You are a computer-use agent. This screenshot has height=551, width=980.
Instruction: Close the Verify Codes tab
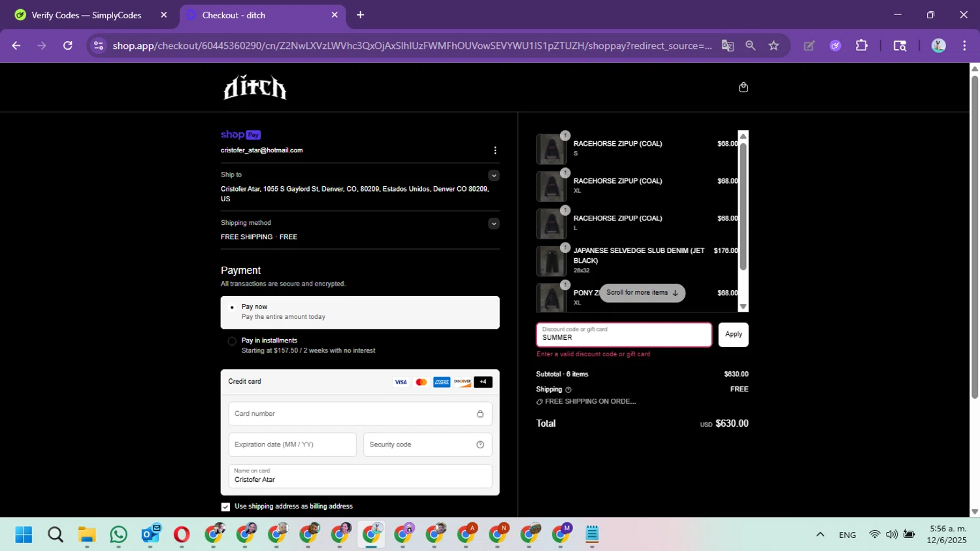(164, 15)
